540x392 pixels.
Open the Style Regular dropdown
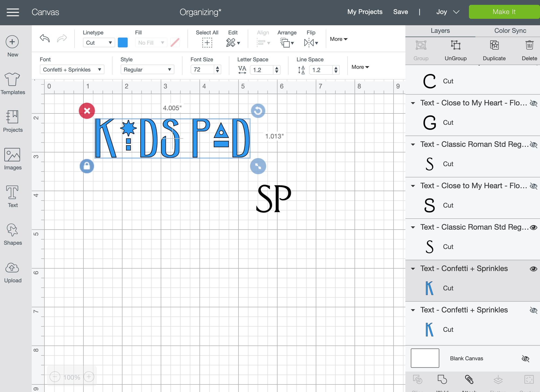click(x=147, y=70)
